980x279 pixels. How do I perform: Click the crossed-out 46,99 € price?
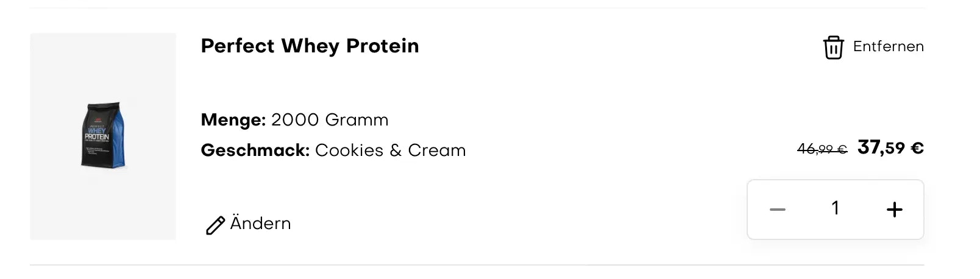click(822, 149)
